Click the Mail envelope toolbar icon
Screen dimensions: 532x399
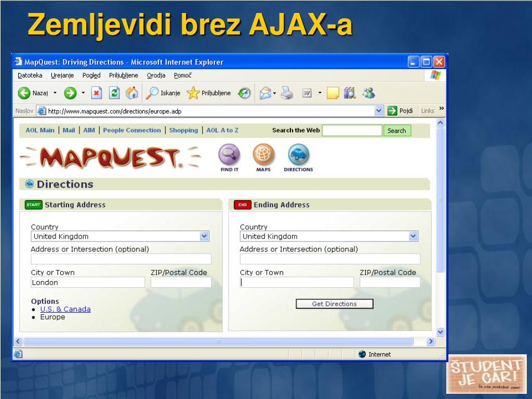click(265, 93)
